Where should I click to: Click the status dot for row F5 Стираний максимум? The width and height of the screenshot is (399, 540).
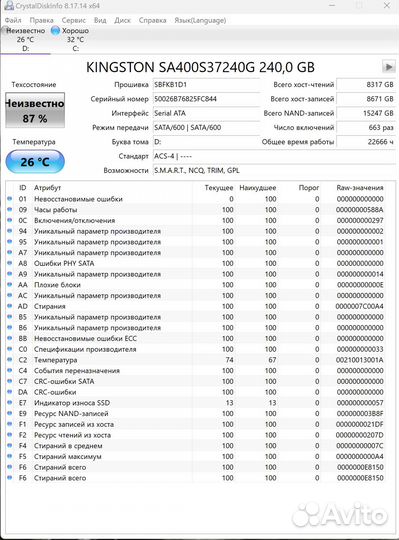click(10, 456)
